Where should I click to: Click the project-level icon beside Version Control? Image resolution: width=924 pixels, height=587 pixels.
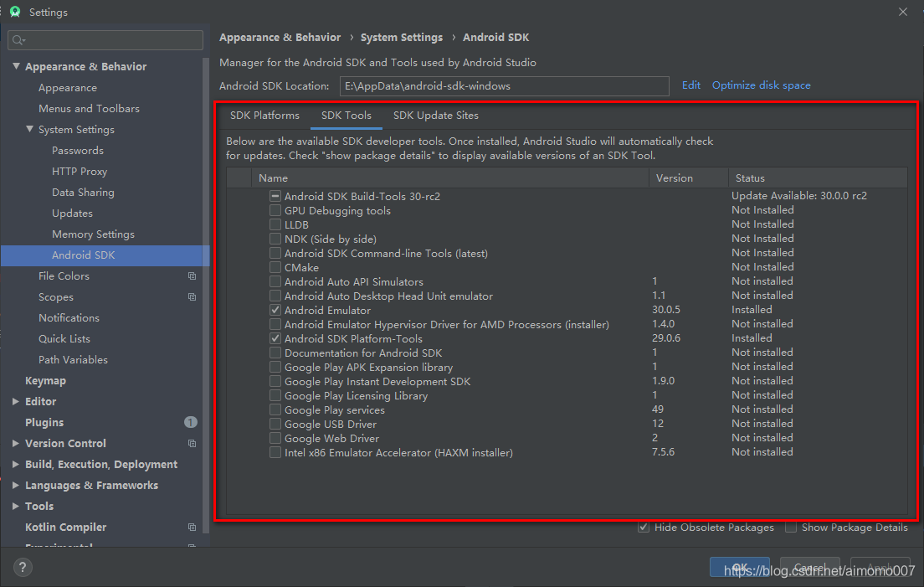click(x=192, y=443)
